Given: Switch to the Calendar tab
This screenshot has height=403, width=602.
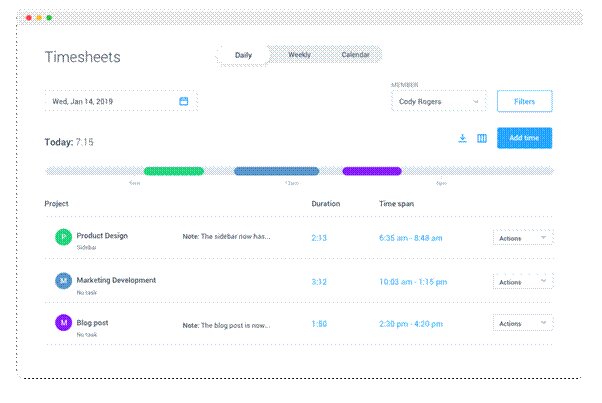Looking at the screenshot, I should click(355, 55).
